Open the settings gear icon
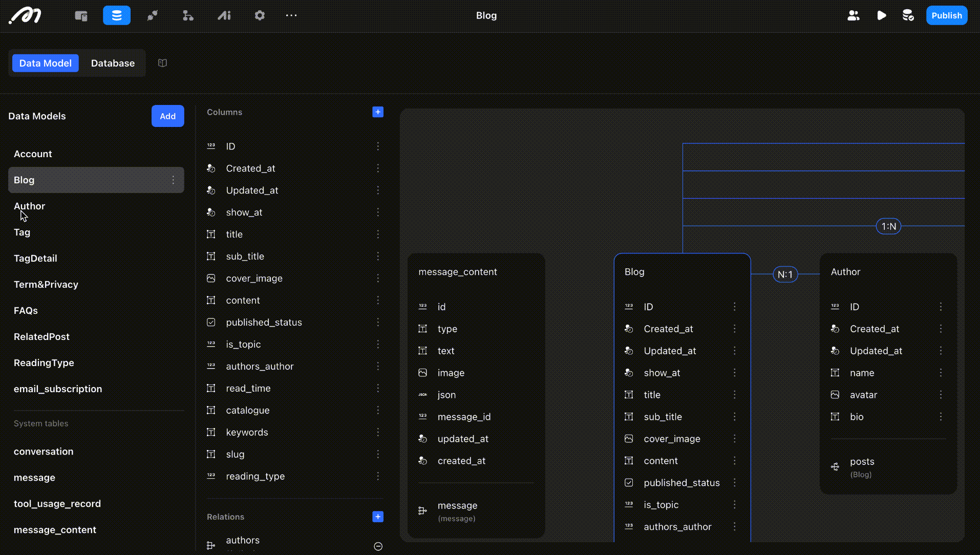980x555 pixels. pyautogui.click(x=260, y=15)
